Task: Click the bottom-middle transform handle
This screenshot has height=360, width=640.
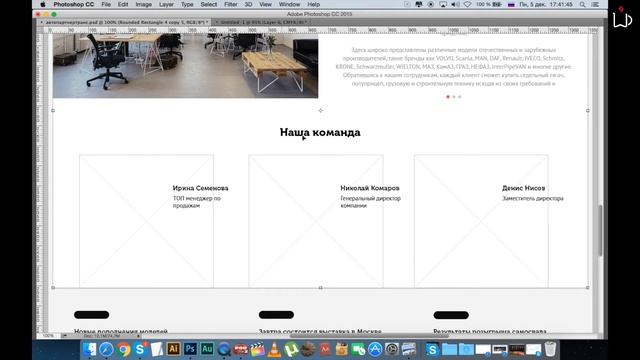Action: pos(320,288)
